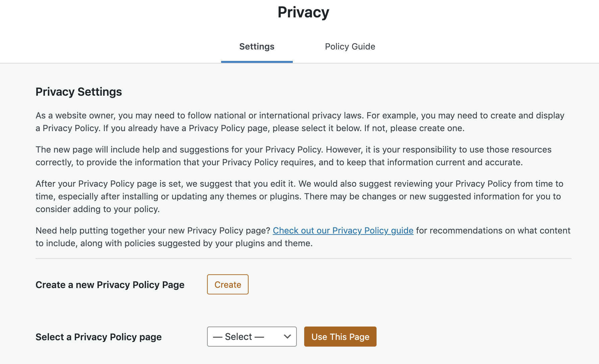Screen dimensions: 599x364
Task: Switch to the Settings tab
Action: click(x=257, y=47)
